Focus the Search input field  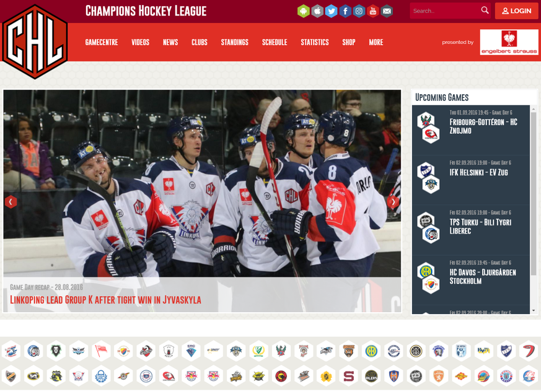[x=445, y=11]
